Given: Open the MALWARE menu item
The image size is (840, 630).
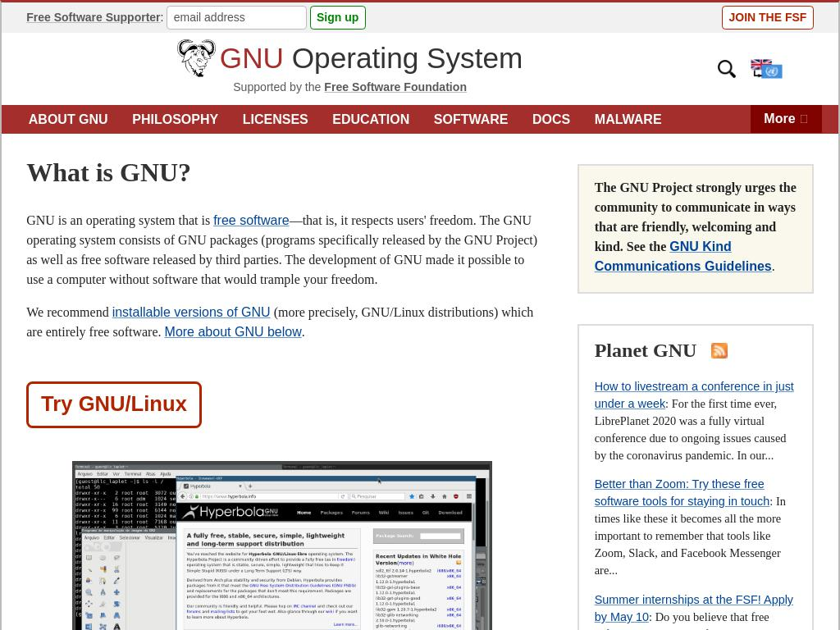Looking at the screenshot, I should coord(628,119).
